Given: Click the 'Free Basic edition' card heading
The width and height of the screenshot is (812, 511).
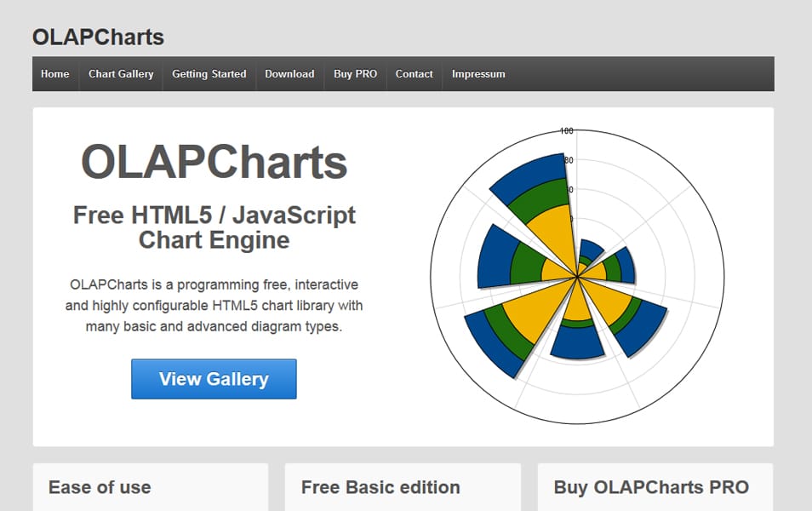Looking at the screenshot, I should click(x=380, y=487).
